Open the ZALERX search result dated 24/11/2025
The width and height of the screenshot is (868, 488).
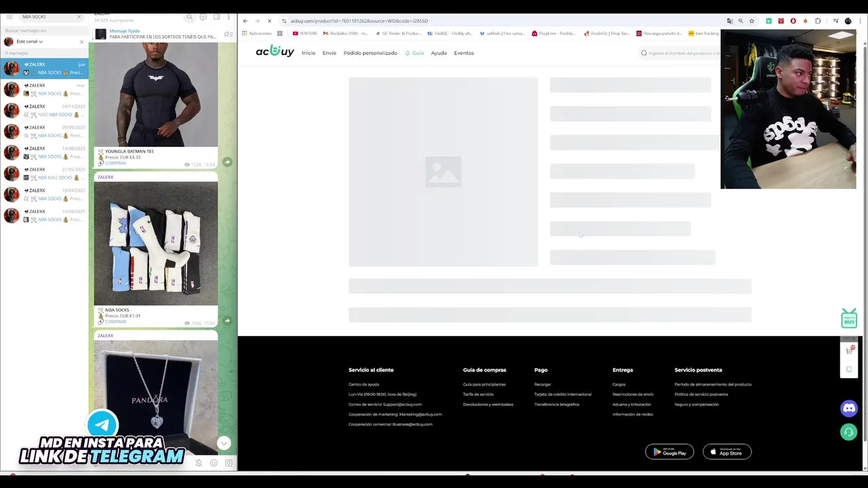tap(44, 110)
